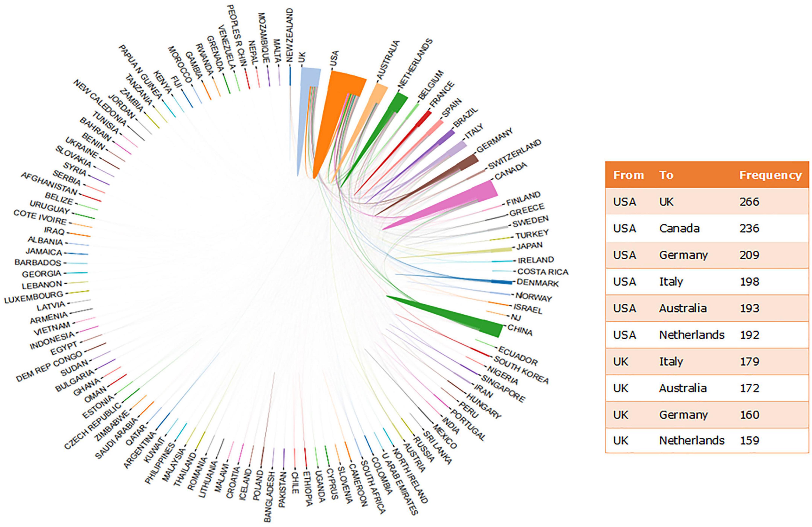Image resolution: width=812 pixels, height=527 pixels.
Task: Click 'Netherlands' in the row with 159
Action: click(692, 440)
